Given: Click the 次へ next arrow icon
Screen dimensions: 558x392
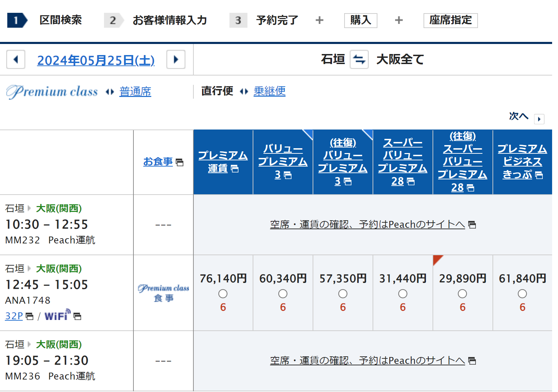Looking at the screenshot, I should click(539, 119).
